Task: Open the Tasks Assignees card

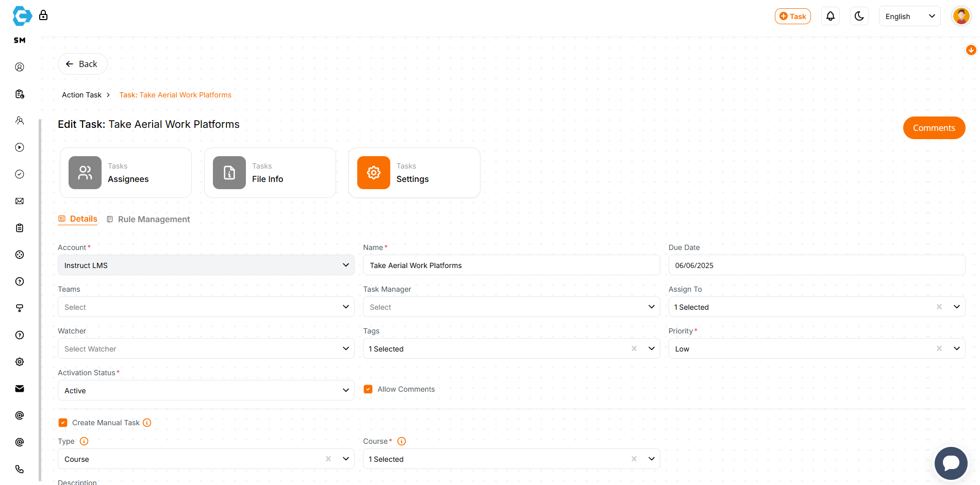Action: coord(126,173)
